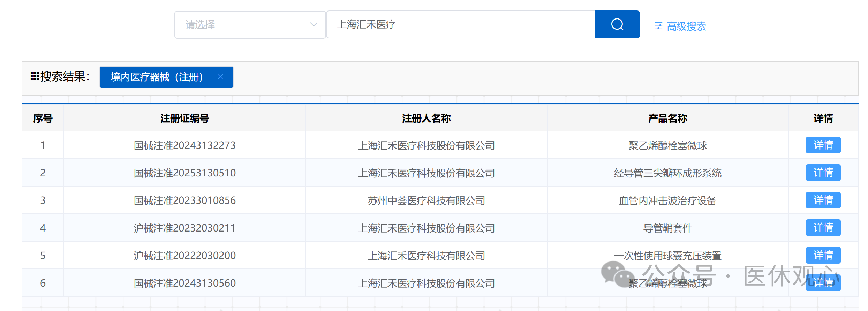Screen dimensions: 868x311
Task: Open 详情 for 经导管三尖瓣环成形系统
Action: coord(823,173)
